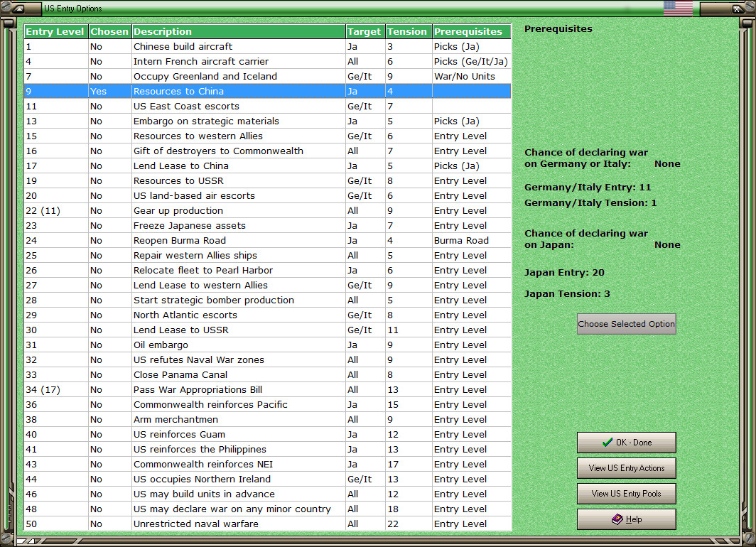The height and width of the screenshot is (547, 756).
Task: Select US may declare war on minor country
Action: coord(268,510)
